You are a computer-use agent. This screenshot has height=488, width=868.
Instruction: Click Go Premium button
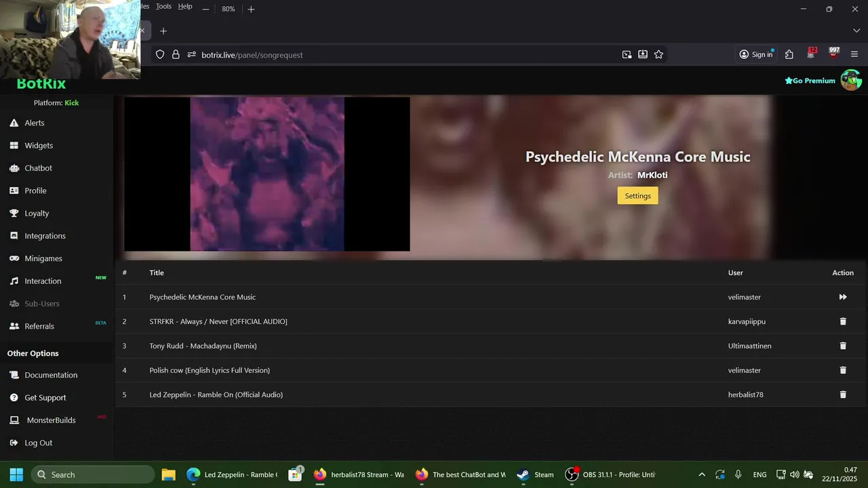coord(810,81)
